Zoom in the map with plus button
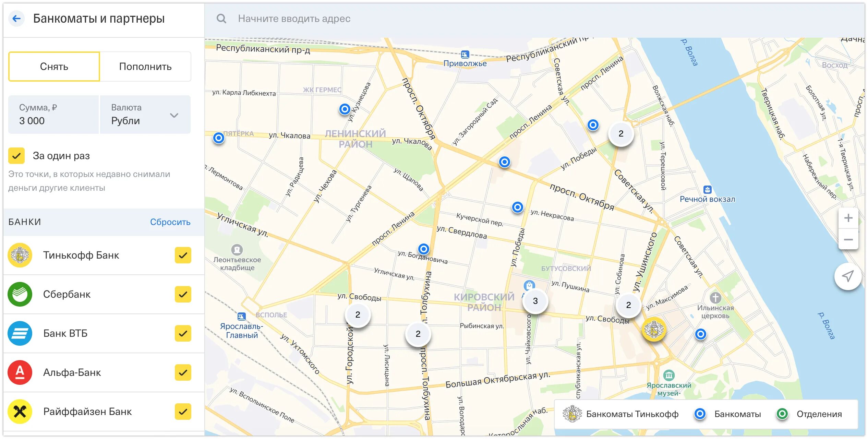 (x=848, y=218)
